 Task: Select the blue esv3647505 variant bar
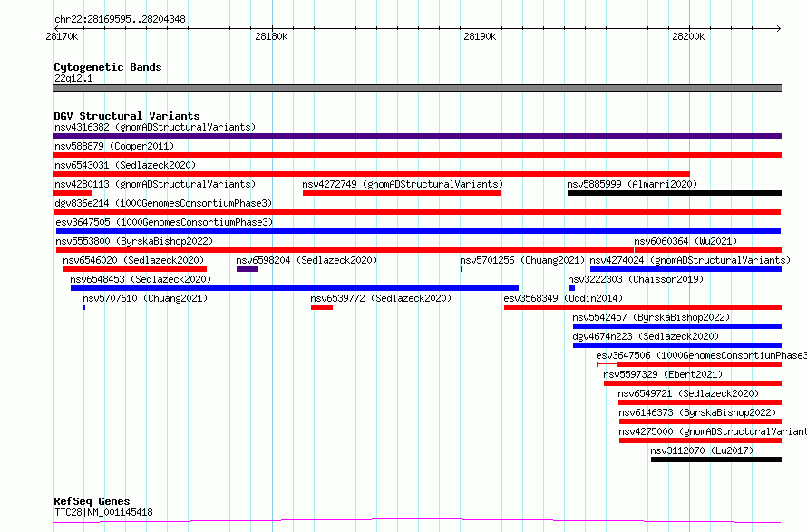click(x=418, y=231)
